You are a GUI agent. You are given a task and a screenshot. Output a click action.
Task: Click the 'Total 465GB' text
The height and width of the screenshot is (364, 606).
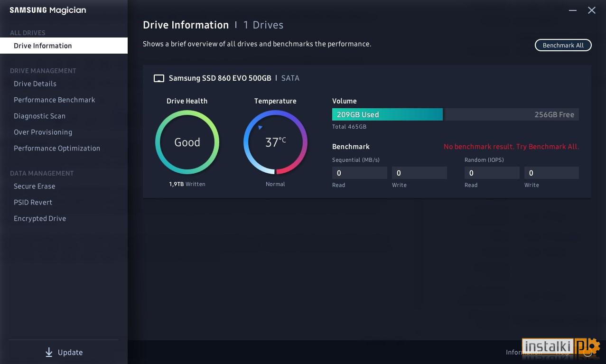pyautogui.click(x=349, y=127)
